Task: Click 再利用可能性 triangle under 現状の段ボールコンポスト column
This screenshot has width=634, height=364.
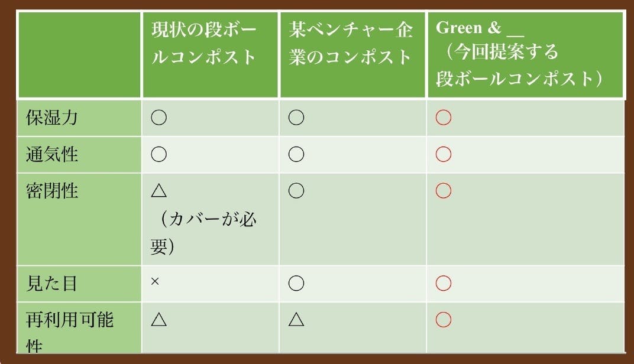Action: coord(158,320)
